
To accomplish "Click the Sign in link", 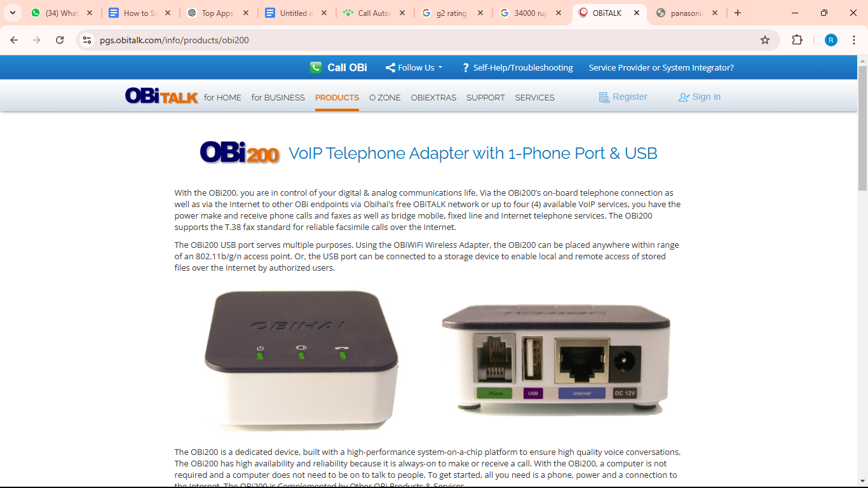I will point(700,97).
